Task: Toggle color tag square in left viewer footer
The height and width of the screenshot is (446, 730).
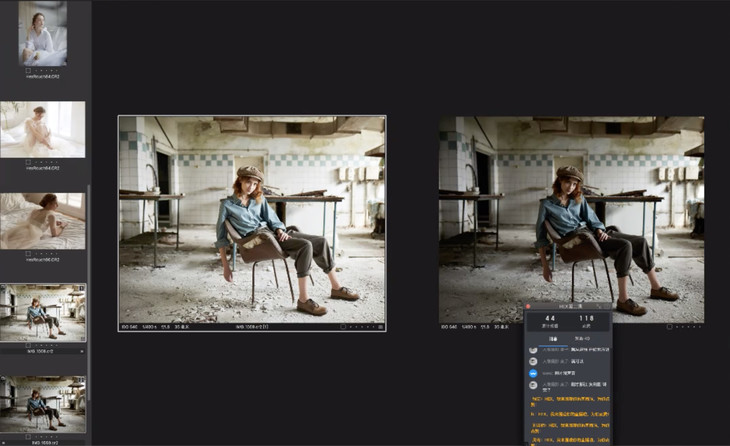Action: [343, 327]
